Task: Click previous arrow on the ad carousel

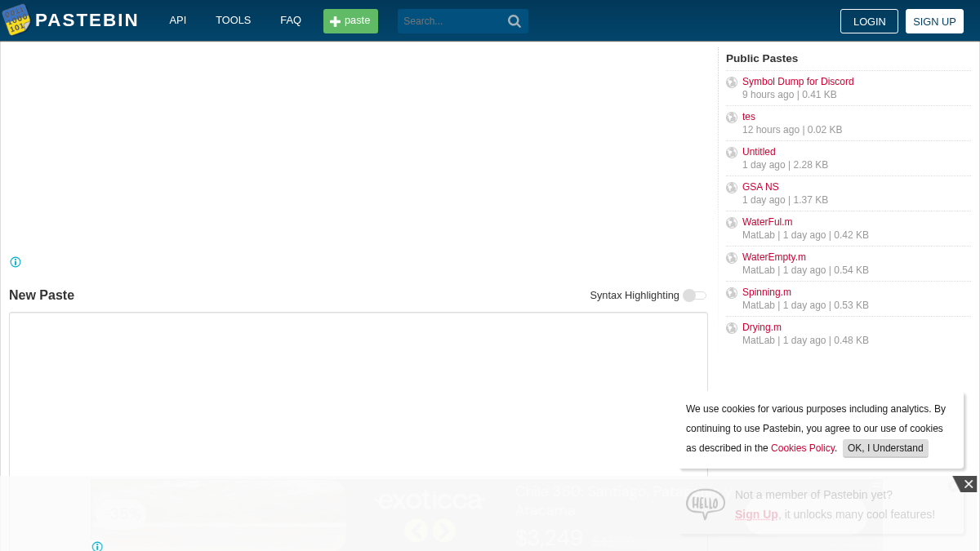Action: coord(416,531)
